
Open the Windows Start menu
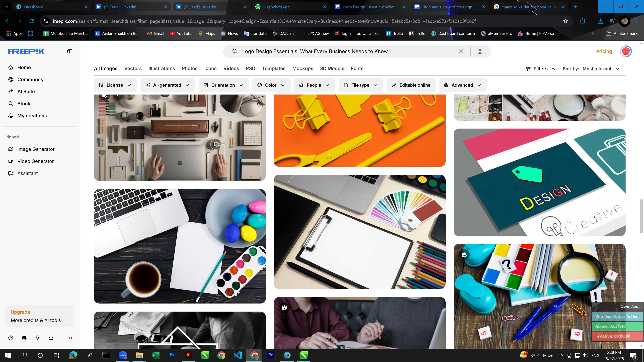8,355
